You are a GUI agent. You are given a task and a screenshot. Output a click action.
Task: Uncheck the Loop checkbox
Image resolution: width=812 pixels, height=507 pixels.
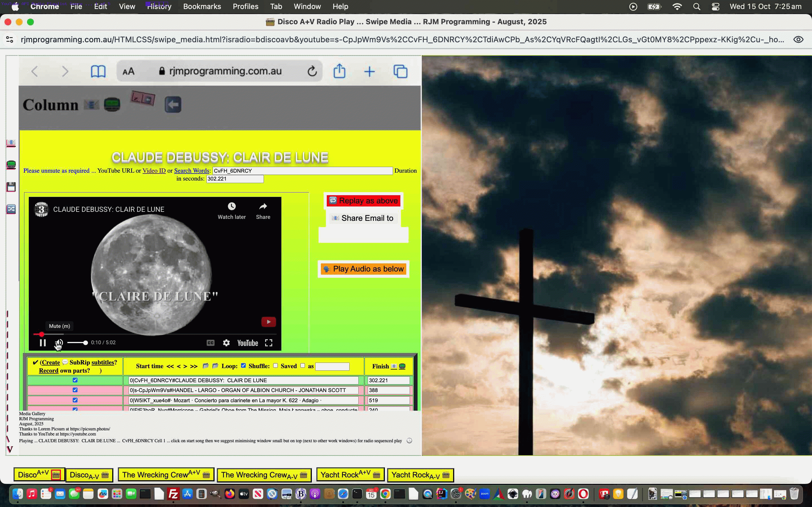[243, 366]
